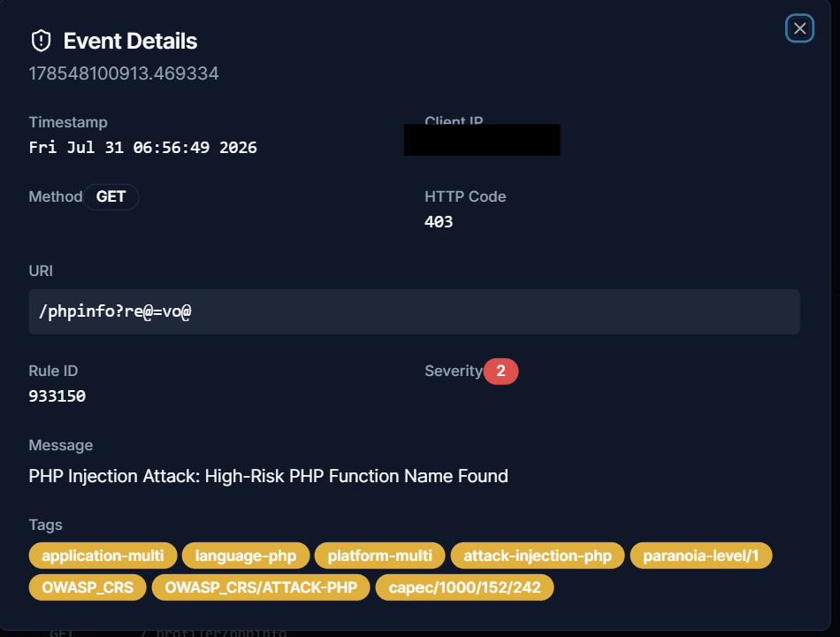Click the application-multi tag
The width and height of the screenshot is (840, 637).
click(103, 556)
